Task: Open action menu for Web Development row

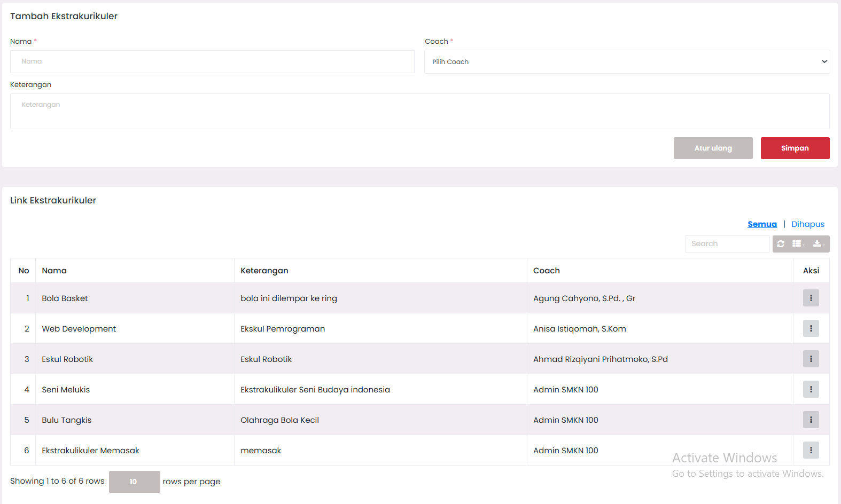Action: [811, 329]
